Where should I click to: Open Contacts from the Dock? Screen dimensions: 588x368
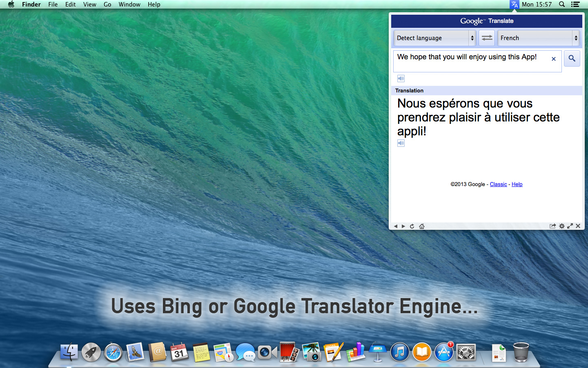(157, 352)
